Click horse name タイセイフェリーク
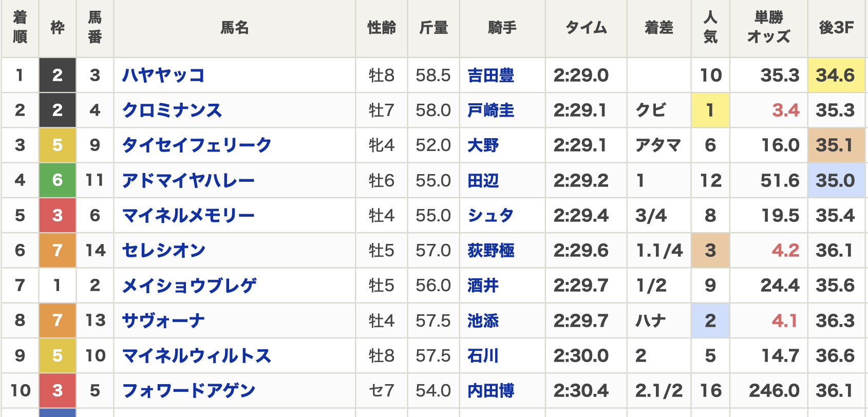The image size is (868, 417). [x=196, y=145]
